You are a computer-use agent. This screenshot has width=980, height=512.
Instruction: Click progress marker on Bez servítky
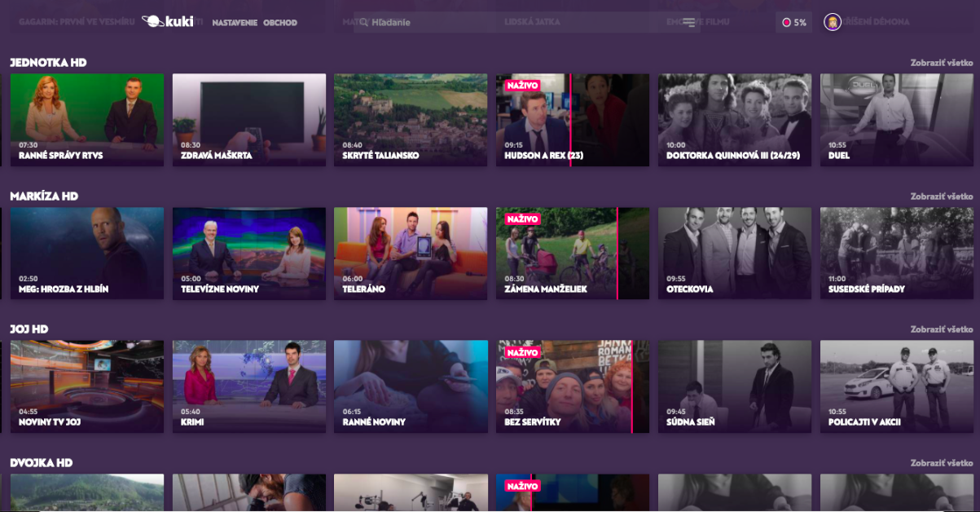pos(632,386)
